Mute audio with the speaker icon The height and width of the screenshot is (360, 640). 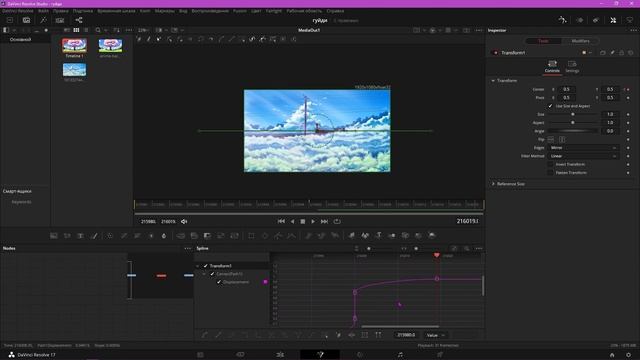click(x=184, y=221)
